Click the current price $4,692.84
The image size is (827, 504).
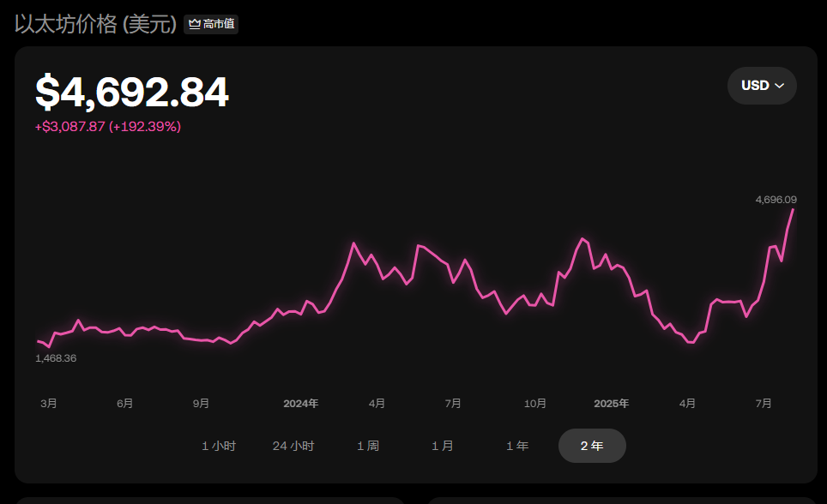point(132,93)
